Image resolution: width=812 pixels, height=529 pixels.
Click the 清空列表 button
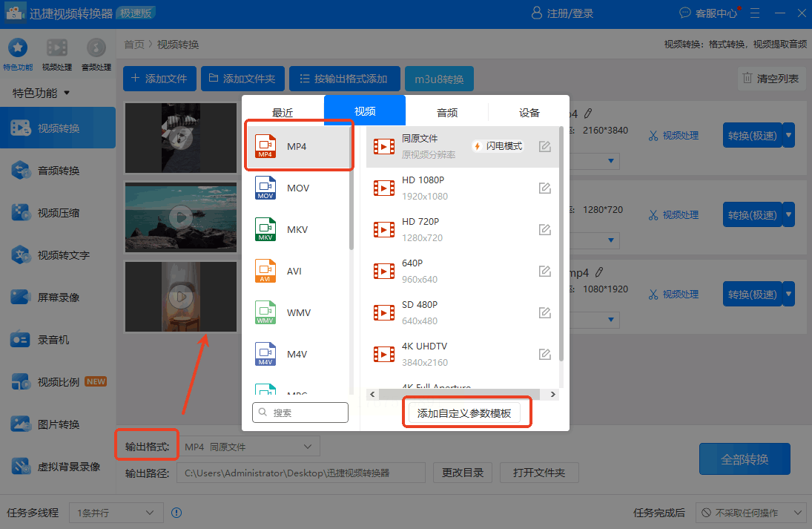(x=771, y=78)
